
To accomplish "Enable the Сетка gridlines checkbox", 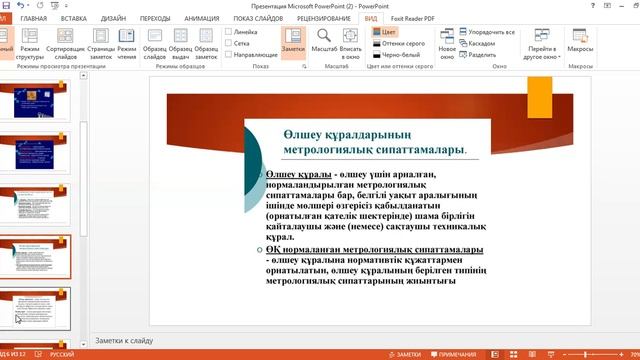I will point(229,43).
